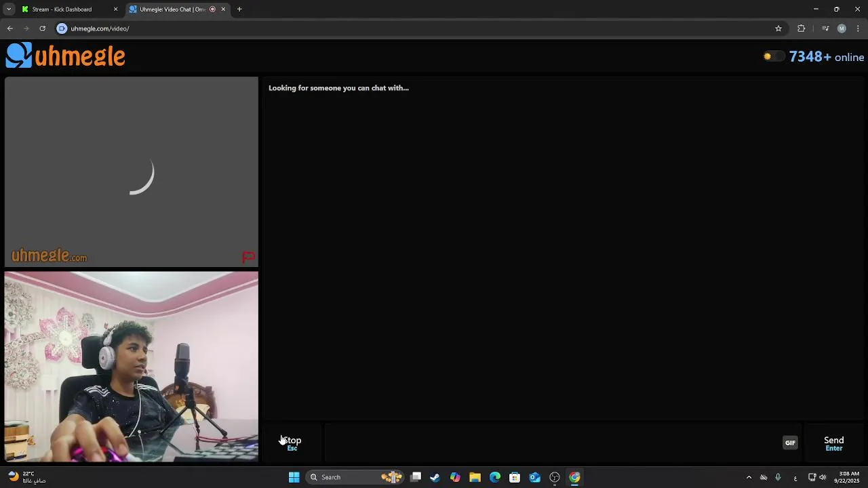Open the Chrome profile avatar
This screenshot has width=868, height=488.
842,28
